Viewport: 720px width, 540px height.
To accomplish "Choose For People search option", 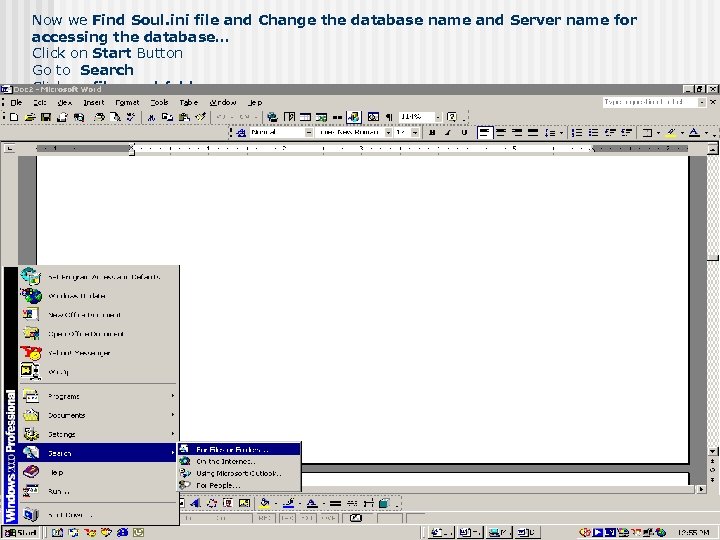I will tap(239, 485).
